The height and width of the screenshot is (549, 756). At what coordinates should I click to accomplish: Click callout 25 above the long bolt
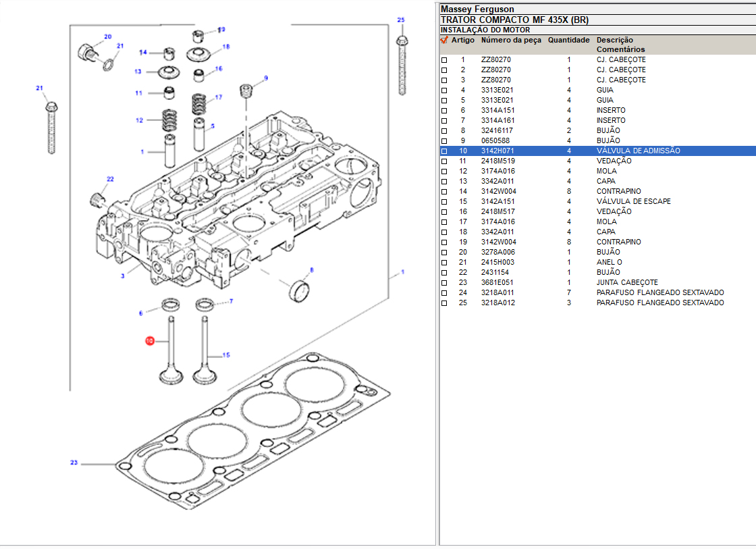tap(400, 20)
